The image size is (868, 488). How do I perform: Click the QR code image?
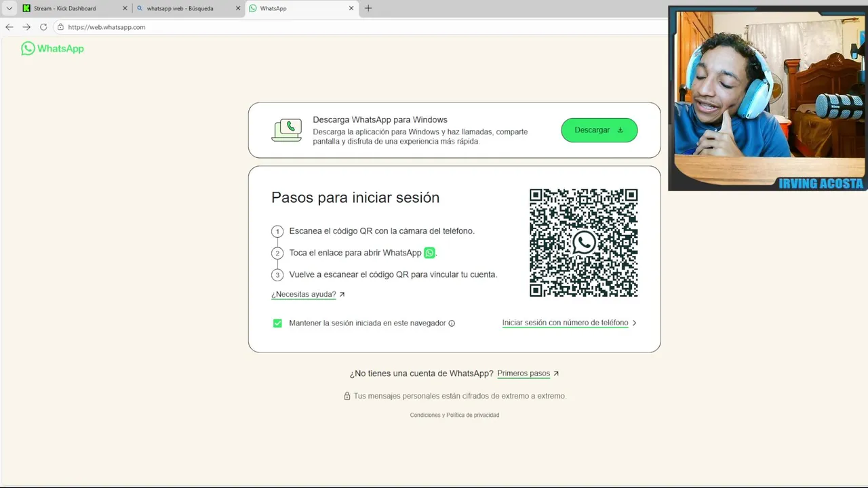[583, 243]
